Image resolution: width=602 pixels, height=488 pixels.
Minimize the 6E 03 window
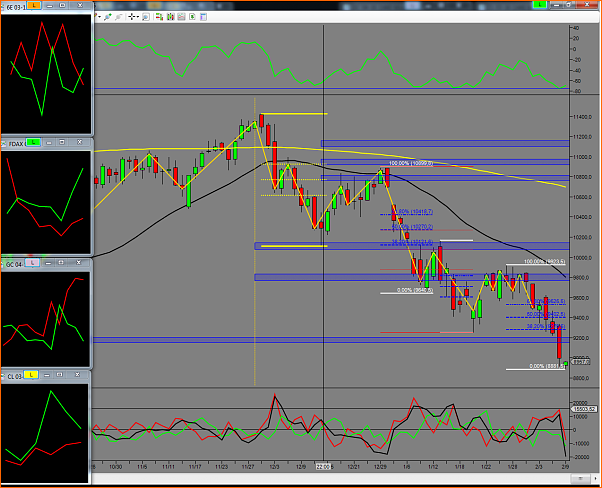click(49, 5)
